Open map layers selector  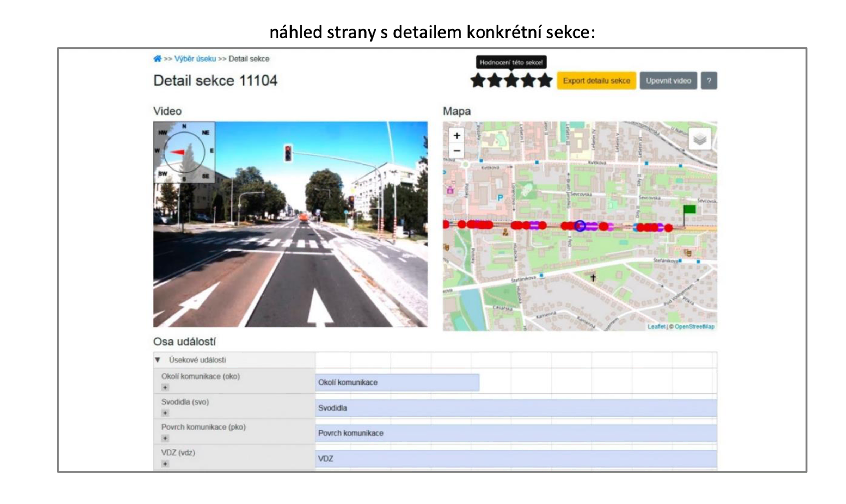click(x=699, y=139)
